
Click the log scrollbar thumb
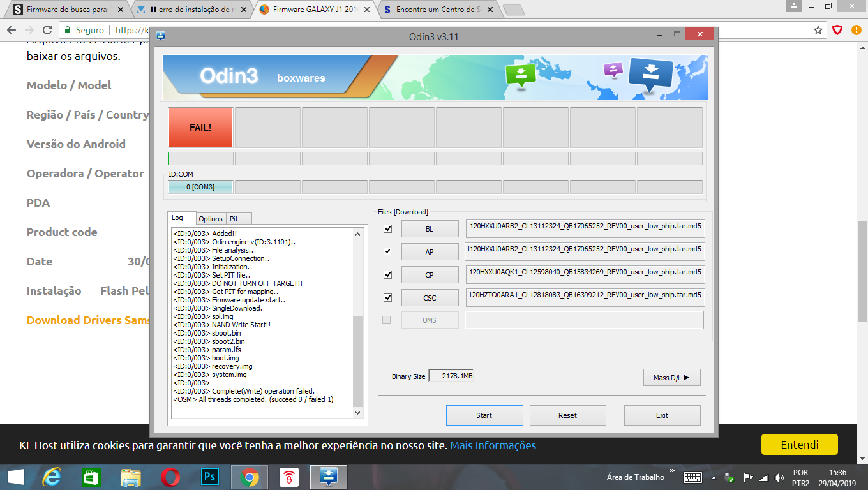pos(357,361)
